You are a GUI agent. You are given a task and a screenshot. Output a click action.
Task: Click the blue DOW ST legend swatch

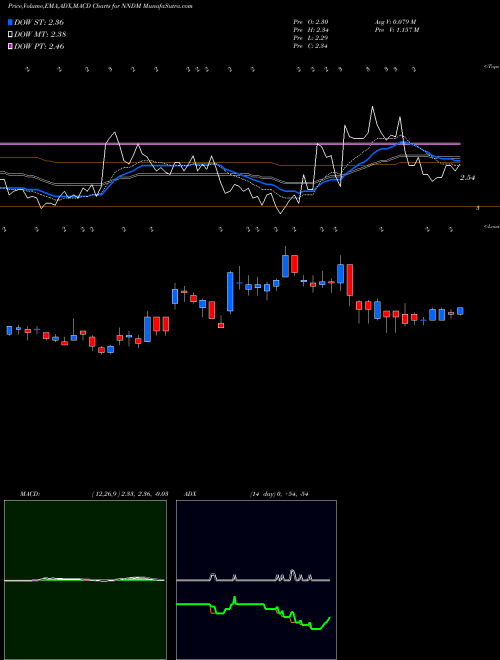click(11, 22)
